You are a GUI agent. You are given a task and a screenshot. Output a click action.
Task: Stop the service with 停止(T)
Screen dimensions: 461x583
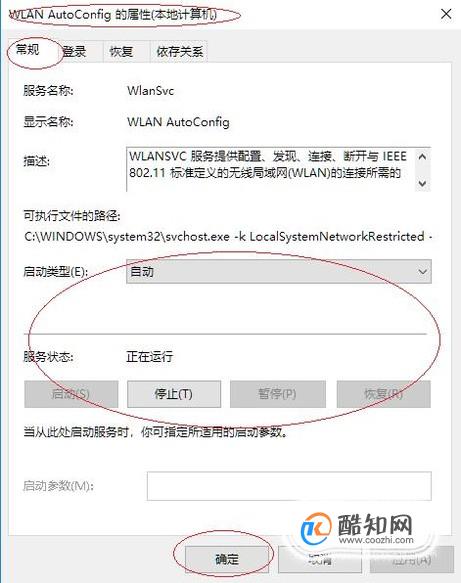[x=174, y=394]
